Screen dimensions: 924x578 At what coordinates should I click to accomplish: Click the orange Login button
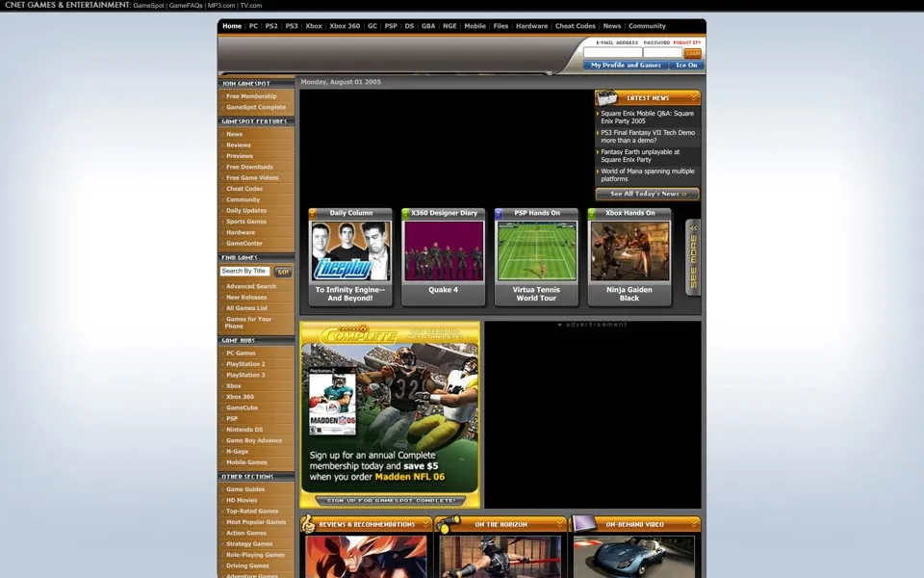coord(693,53)
